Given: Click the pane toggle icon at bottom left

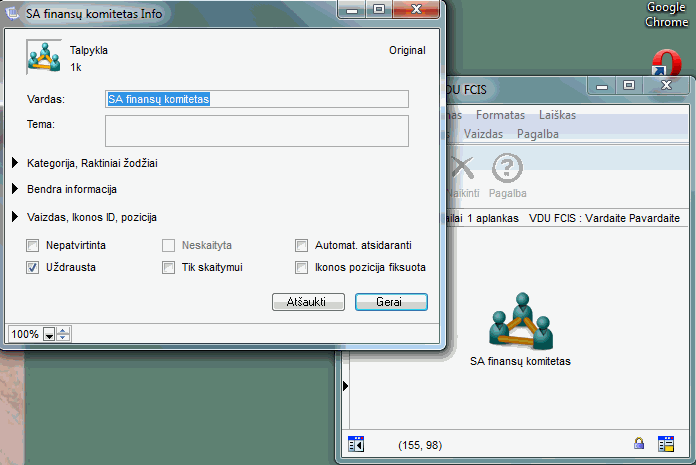Looking at the screenshot, I should click(356, 443).
